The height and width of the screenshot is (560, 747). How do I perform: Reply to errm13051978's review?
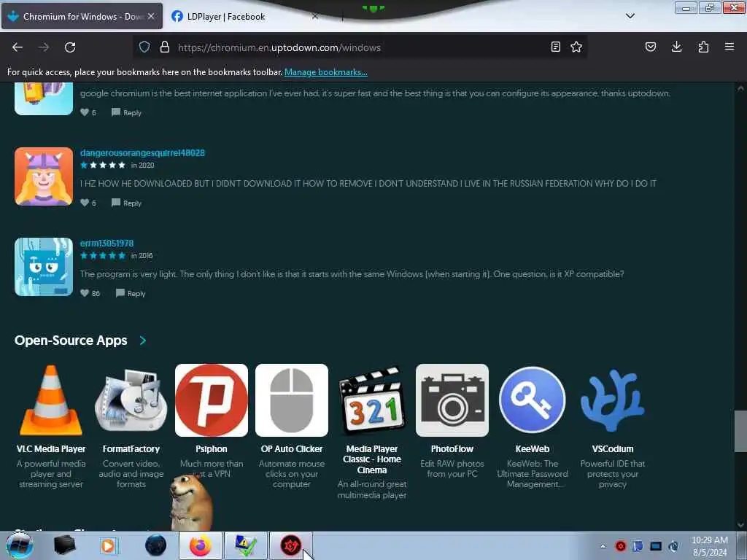point(131,294)
